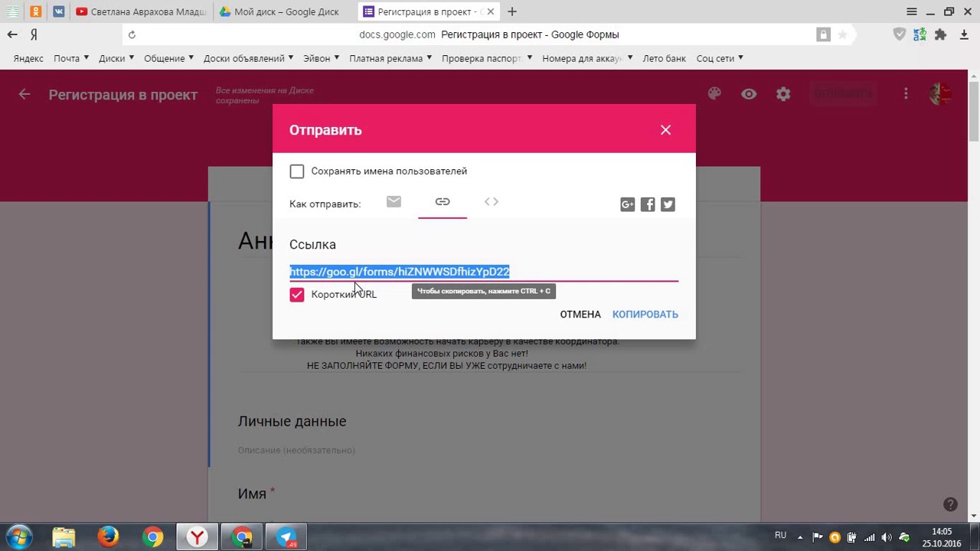Screen dimensions: 980x551
Task: Open the page translate icon
Action: pyautogui.click(x=920, y=34)
